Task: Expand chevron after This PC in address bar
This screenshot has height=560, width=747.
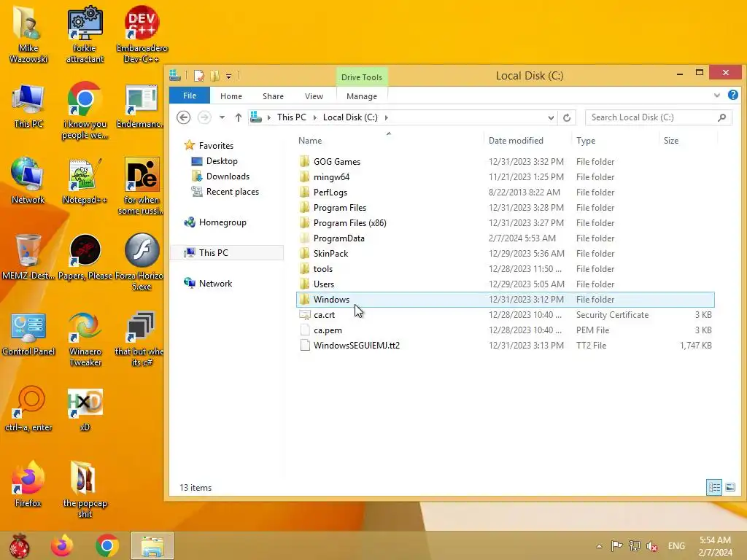Action: (314, 117)
